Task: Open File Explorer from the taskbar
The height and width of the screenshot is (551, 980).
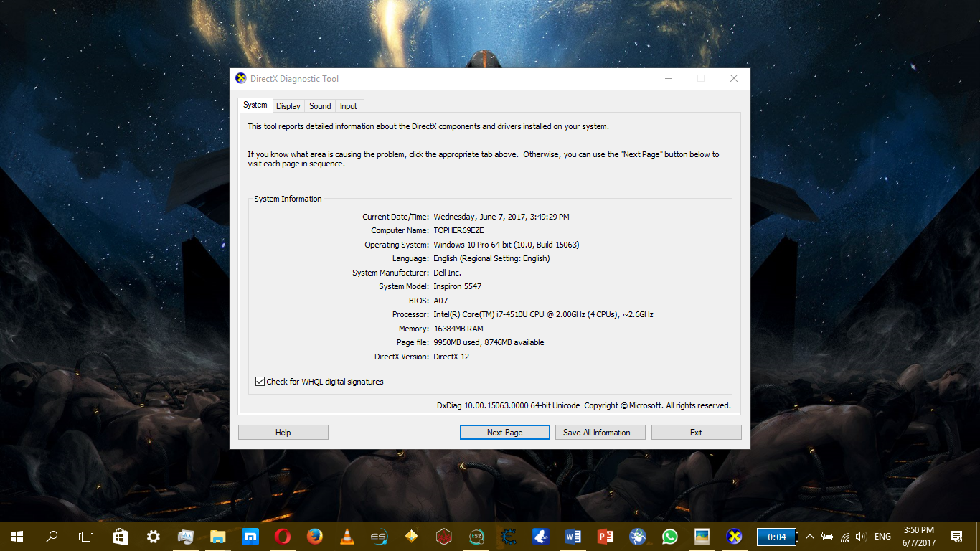Action: click(218, 537)
